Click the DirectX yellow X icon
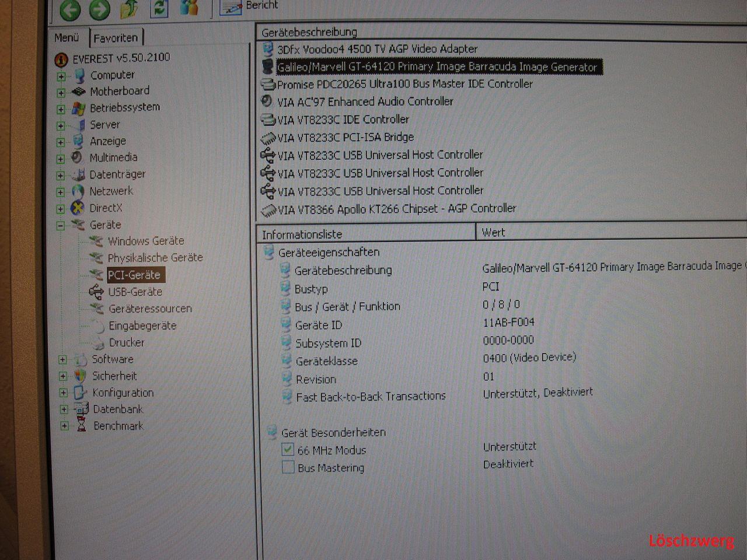 coord(77,208)
